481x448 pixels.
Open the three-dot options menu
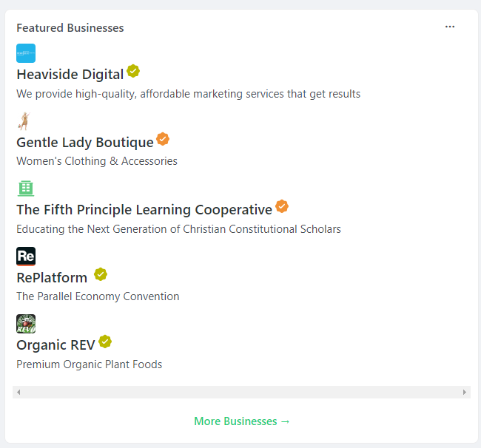click(x=450, y=27)
